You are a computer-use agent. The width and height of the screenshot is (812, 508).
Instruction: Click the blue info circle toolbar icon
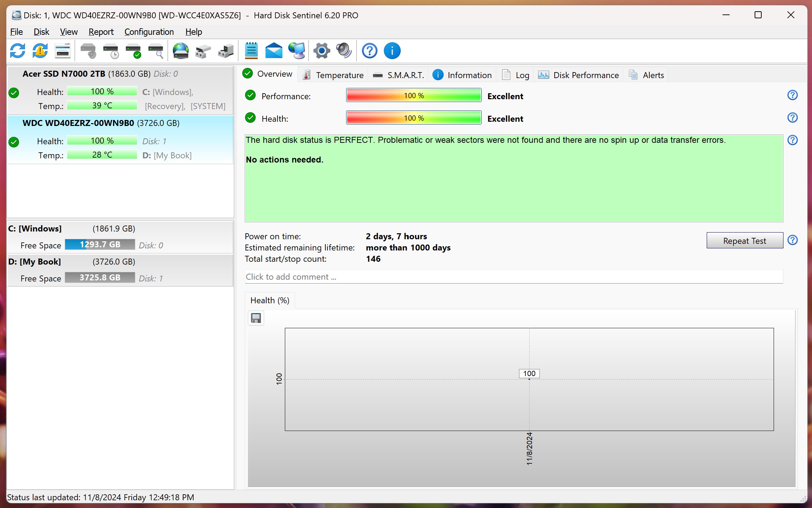392,51
